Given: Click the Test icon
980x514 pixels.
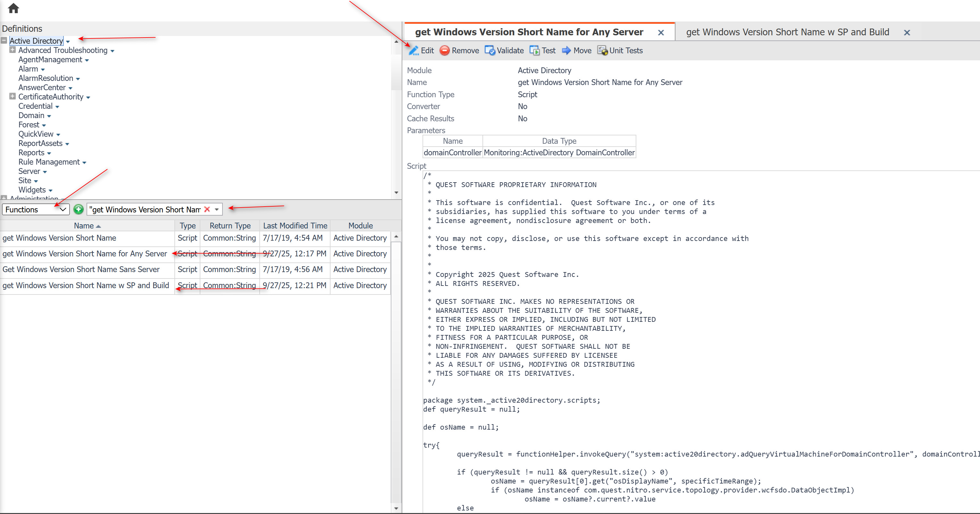Looking at the screenshot, I should coord(534,51).
